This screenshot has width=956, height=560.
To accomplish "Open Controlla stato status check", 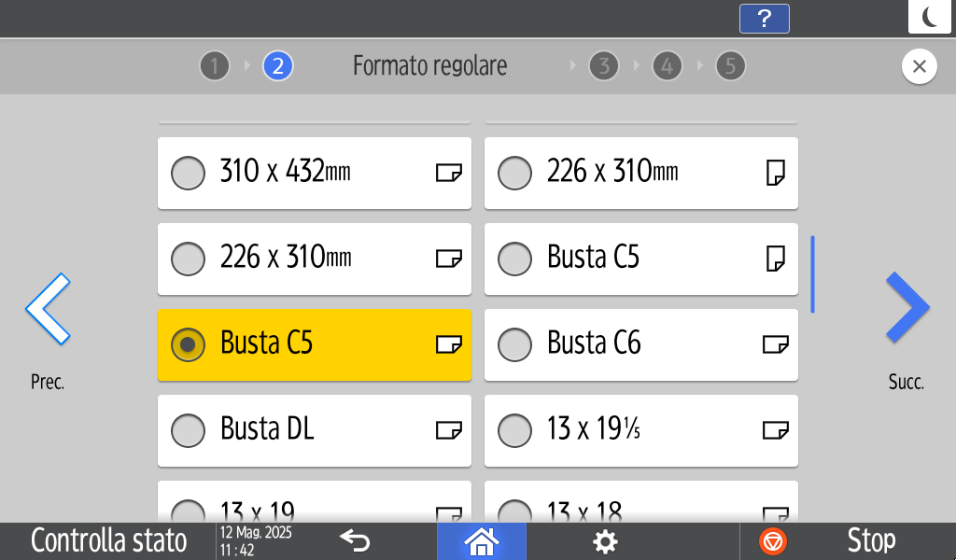I will click(108, 541).
